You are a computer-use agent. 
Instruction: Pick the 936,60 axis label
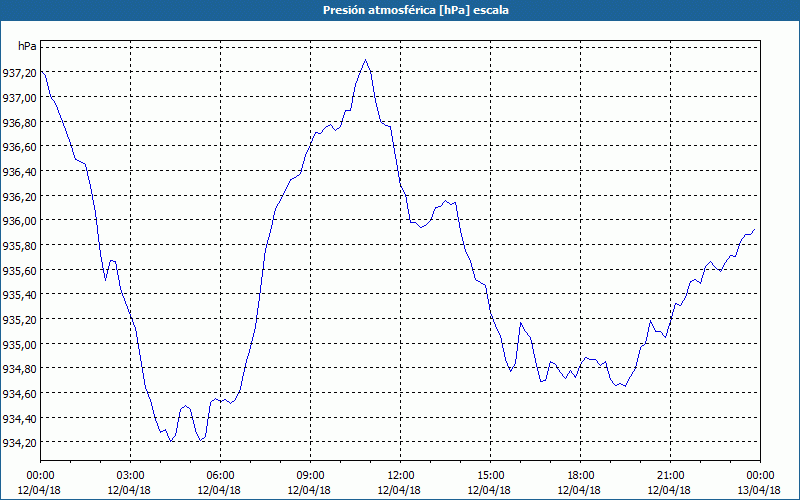coord(19,147)
